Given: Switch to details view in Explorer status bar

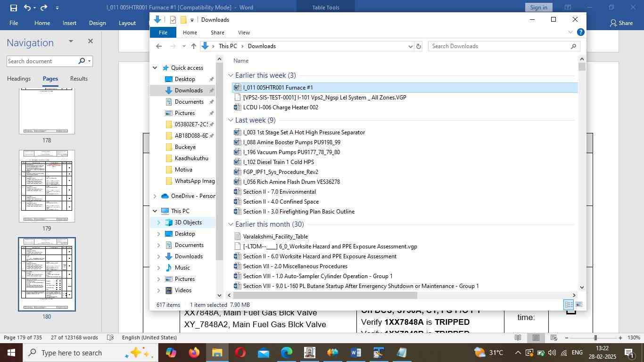Looking at the screenshot, I should [569, 305].
